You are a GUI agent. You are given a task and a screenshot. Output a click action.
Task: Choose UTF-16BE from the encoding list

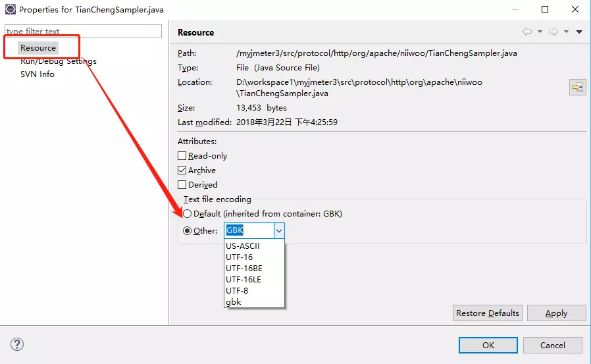point(254,269)
